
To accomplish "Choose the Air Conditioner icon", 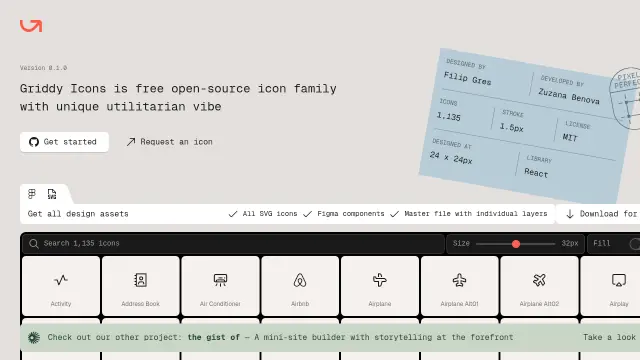I will click(220, 286).
